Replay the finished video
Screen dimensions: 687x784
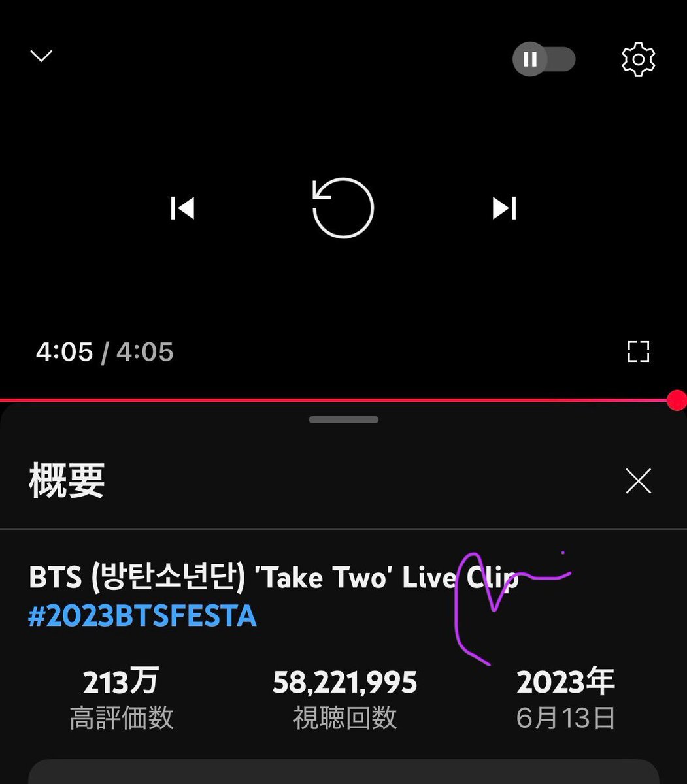point(343,208)
